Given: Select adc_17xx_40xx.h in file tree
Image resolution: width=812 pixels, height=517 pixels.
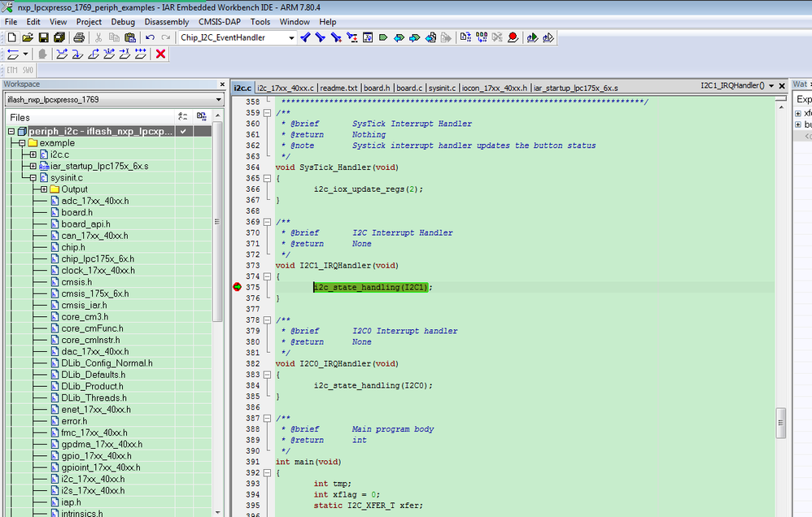Looking at the screenshot, I should 94,201.
